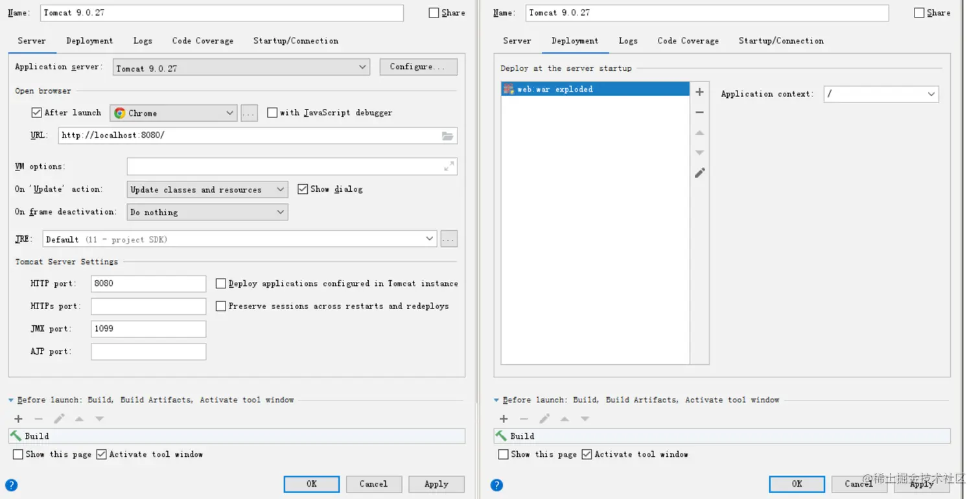This screenshot has height=499, width=980.
Task: Click the help icon in right dialog
Action: (496, 485)
